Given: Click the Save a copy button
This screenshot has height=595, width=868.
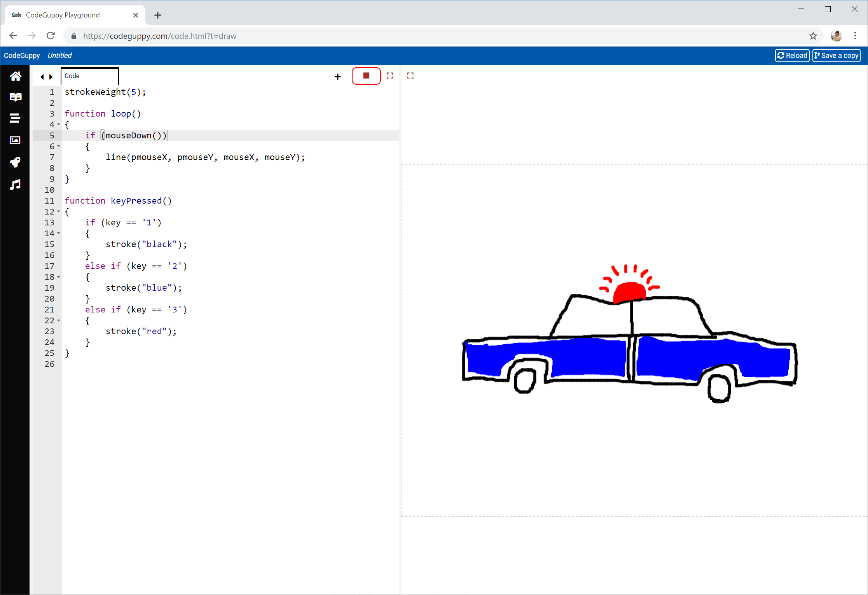Looking at the screenshot, I should coord(836,56).
